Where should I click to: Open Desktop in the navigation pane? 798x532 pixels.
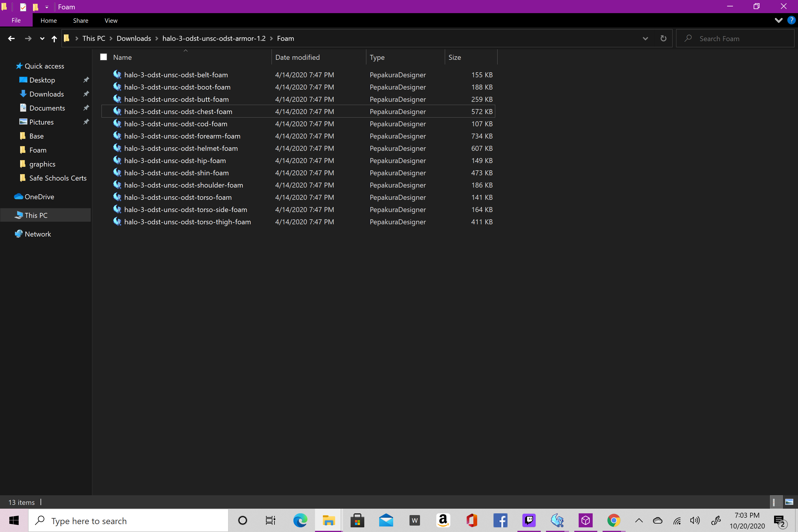tap(42, 80)
